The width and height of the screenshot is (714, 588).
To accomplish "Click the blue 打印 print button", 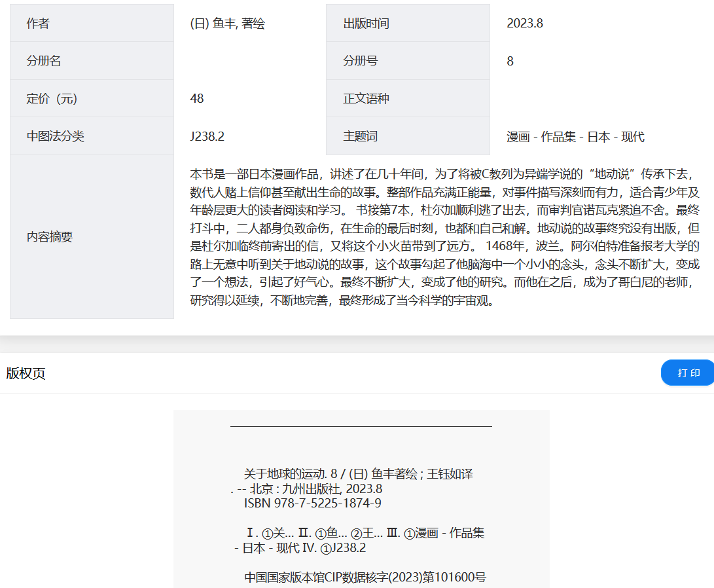I will click(688, 373).
